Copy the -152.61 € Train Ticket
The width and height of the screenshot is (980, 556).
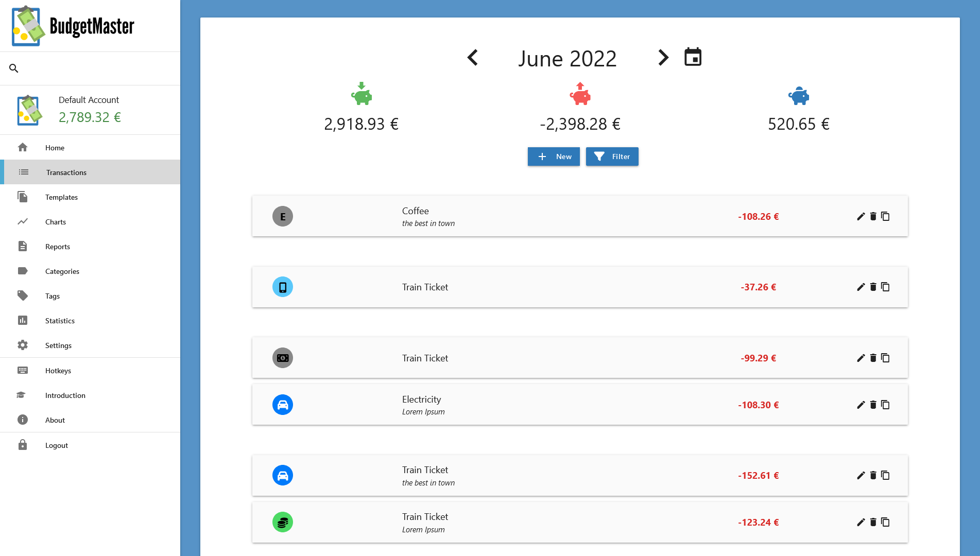click(885, 475)
